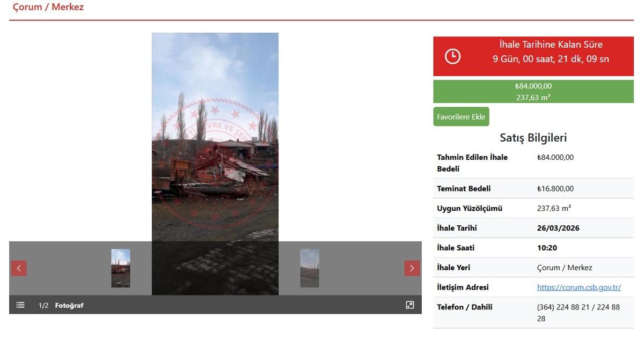The image size is (644, 340).
Task: Click the Fotoğraf label in gallery bar
Action: click(69, 306)
